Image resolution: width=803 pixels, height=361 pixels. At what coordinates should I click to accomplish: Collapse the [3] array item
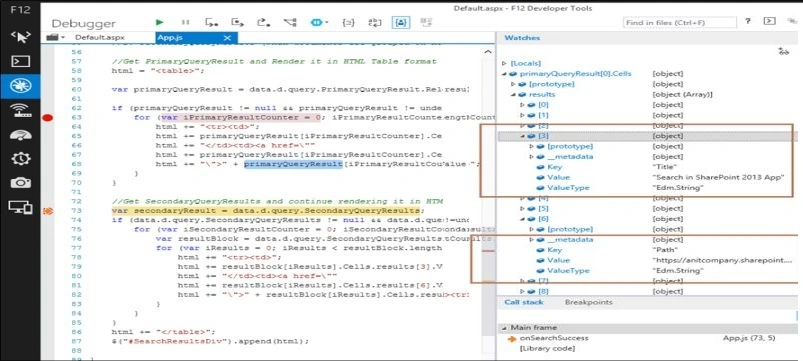click(522, 136)
